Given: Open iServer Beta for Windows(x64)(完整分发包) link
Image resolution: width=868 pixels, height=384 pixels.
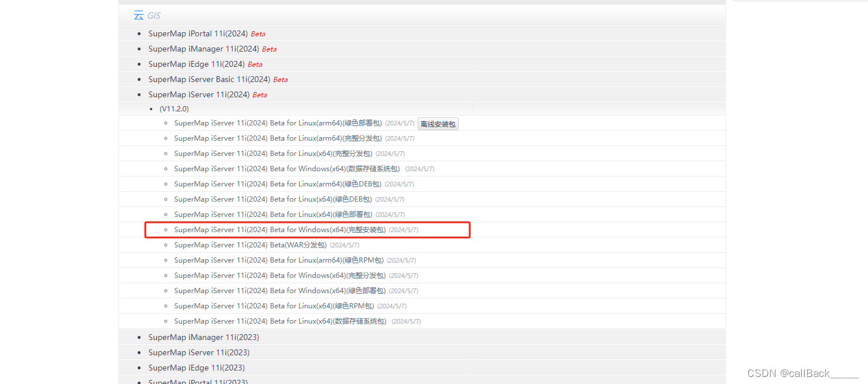Looking at the screenshot, I should (280, 276).
